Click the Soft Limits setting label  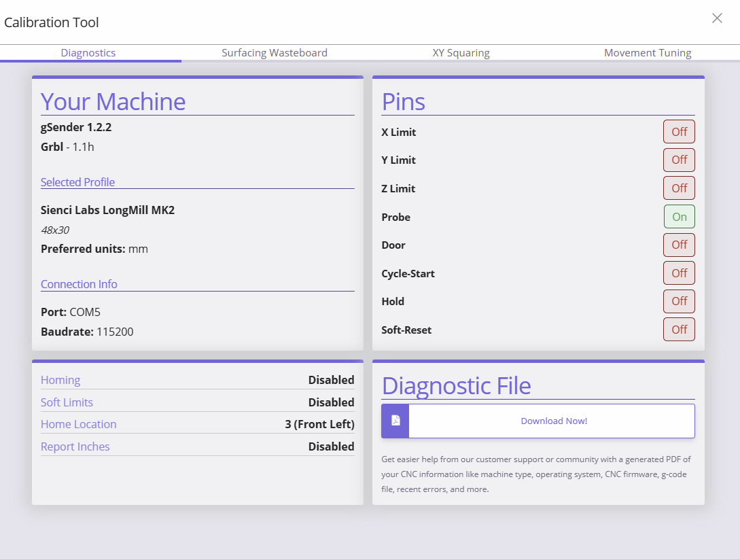click(67, 402)
